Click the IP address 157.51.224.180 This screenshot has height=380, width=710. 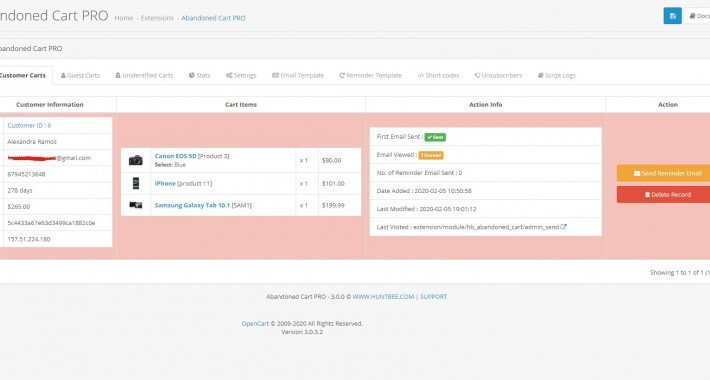pyautogui.click(x=29, y=239)
